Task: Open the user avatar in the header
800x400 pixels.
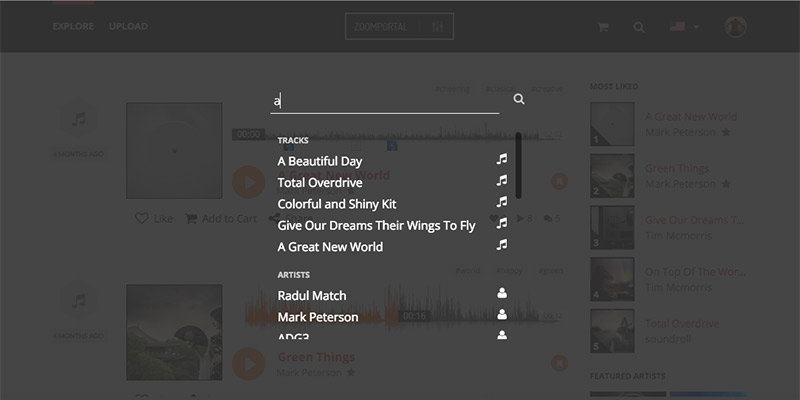Action: (x=735, y=27)
